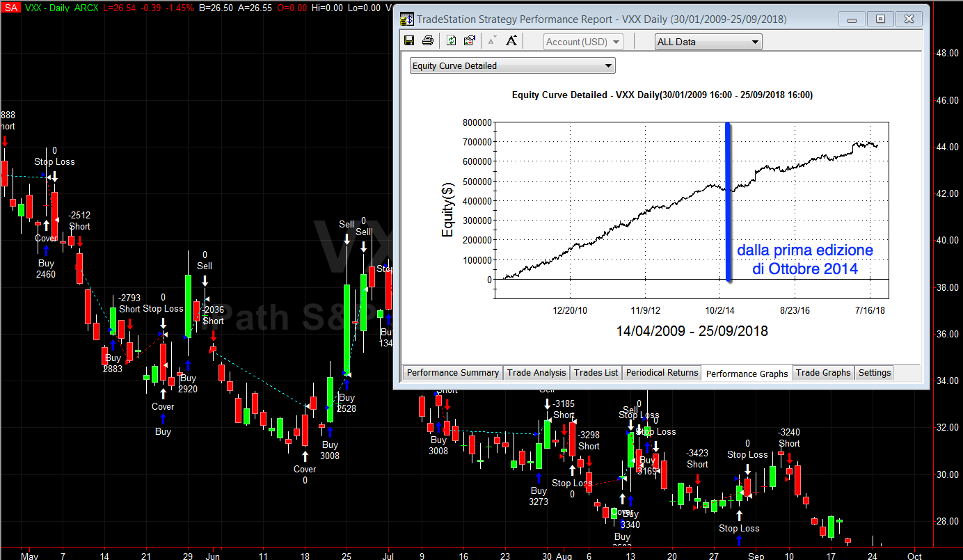Click the 'Jun' date axis label
The width and height of the screenshot is (963, 560).
(213, 555)
